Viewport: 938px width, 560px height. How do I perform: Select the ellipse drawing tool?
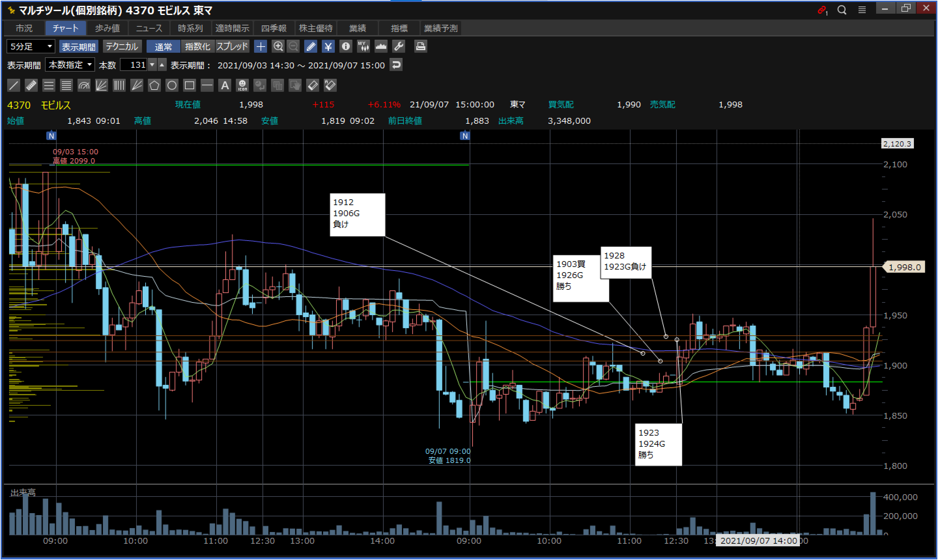click(x=172, y=86)
